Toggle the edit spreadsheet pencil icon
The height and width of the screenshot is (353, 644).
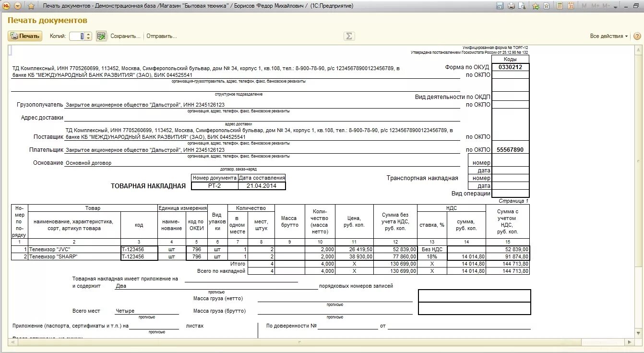coord(101,36)
